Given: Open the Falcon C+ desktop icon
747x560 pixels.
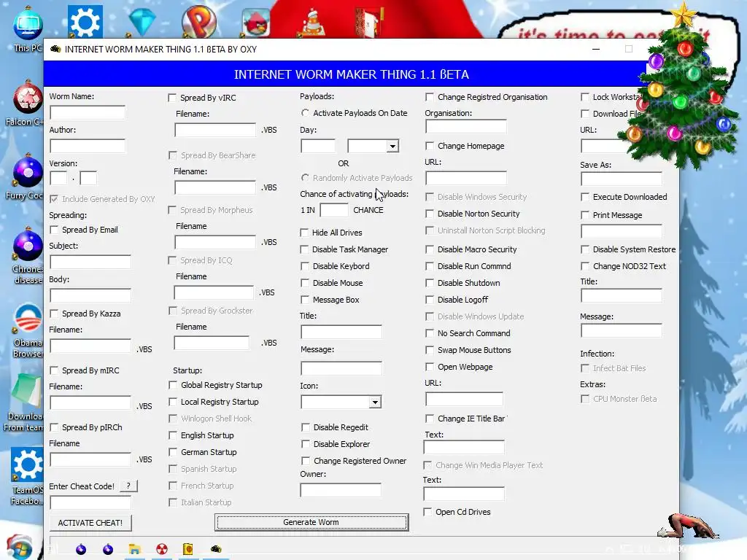Looking at the screenshot, I should 27,104.
